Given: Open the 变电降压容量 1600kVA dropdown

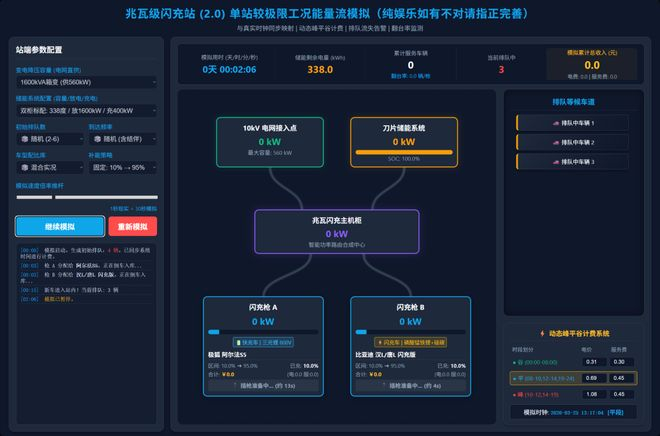Looking at the screenshot, I should click(x=86, y=82).
